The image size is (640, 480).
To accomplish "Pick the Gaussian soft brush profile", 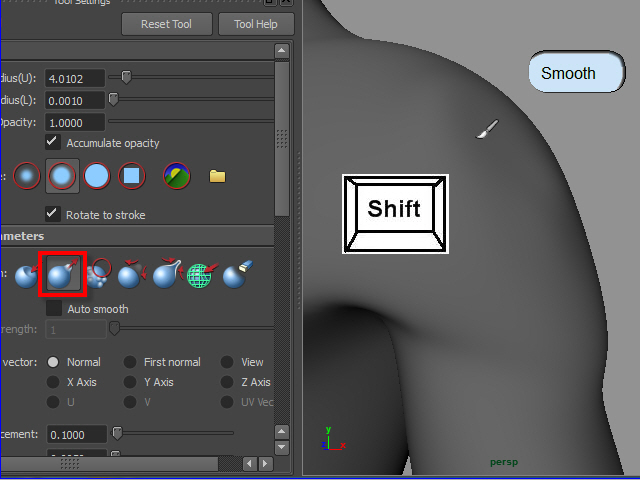I will 29,177.
